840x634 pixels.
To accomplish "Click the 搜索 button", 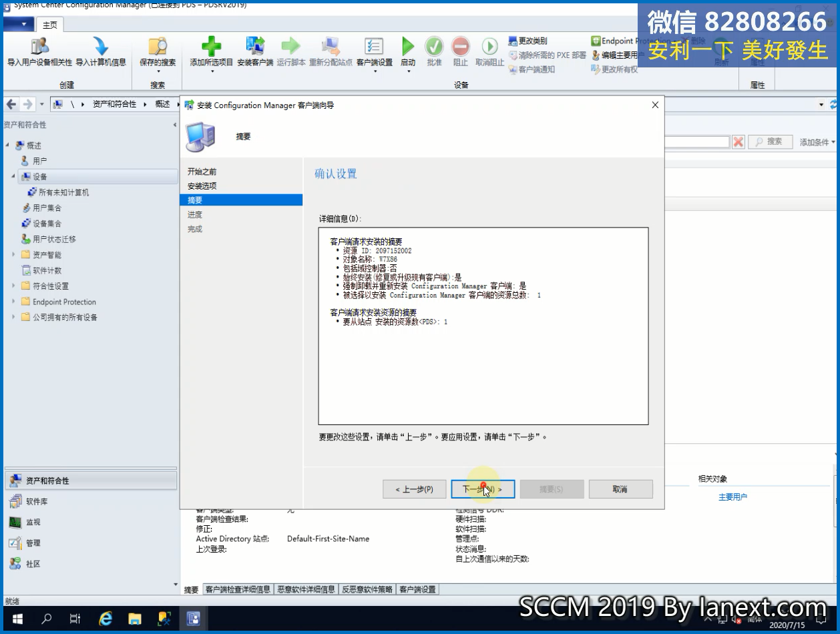I will [770, 141].
